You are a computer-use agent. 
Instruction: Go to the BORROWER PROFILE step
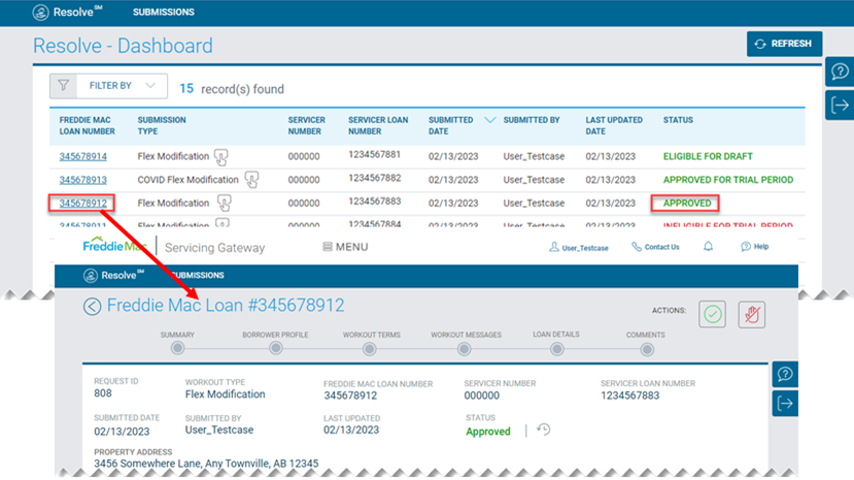click(276, 348)
